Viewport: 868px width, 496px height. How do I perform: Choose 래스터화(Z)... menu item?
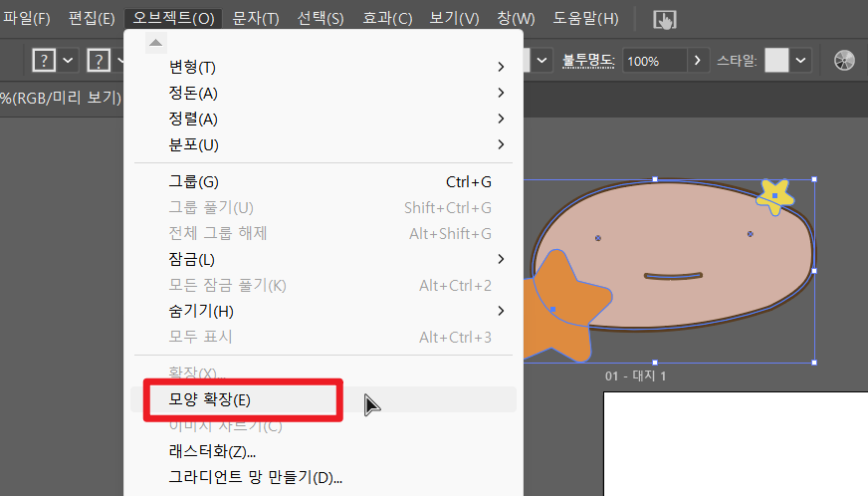point(324,451)
